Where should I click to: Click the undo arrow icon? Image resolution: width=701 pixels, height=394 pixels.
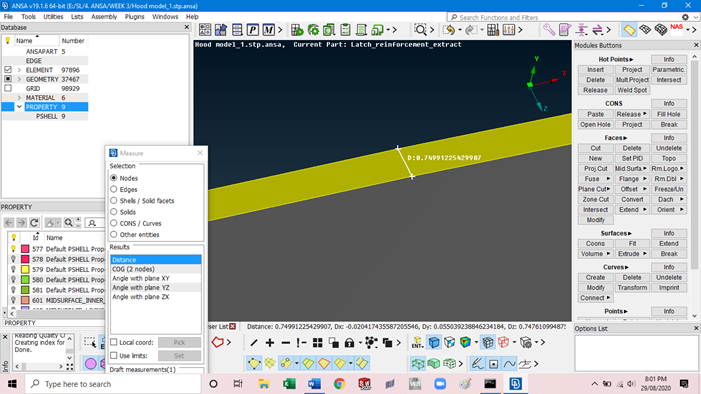click(449, 30)
